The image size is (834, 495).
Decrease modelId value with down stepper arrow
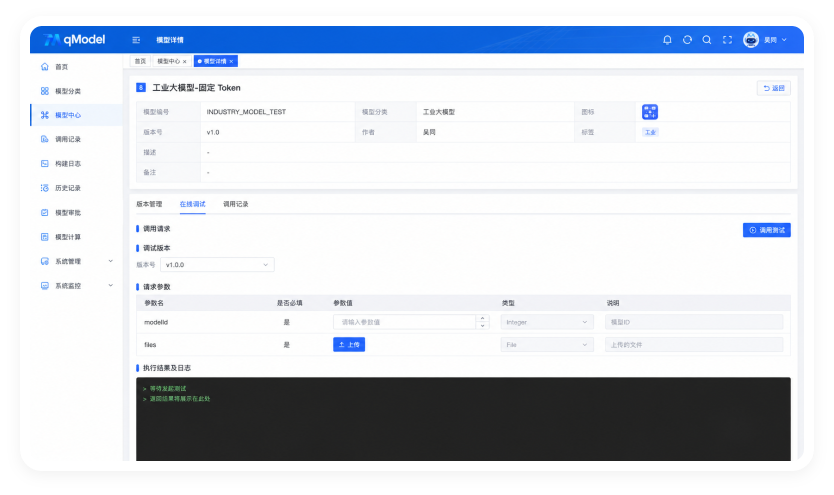tap(482, 326)
